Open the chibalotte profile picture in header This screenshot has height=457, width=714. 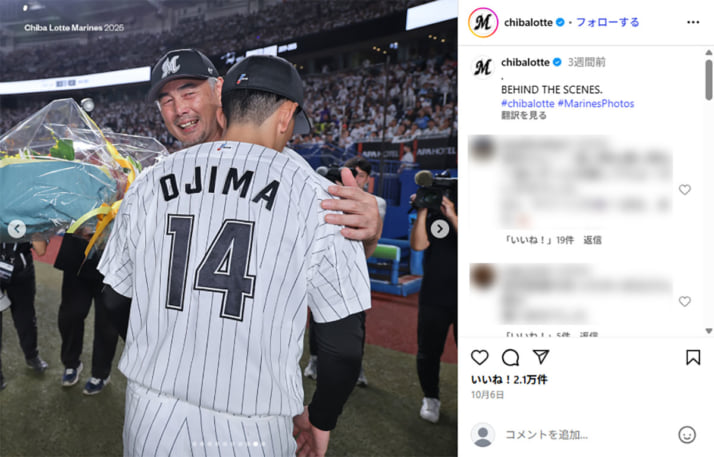pyautogui.click(x=483, y=22)
